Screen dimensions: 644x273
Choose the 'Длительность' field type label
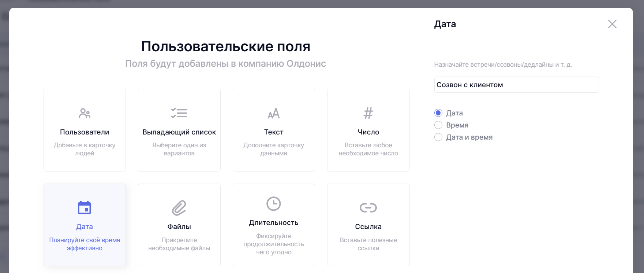[x=274, y=222]
